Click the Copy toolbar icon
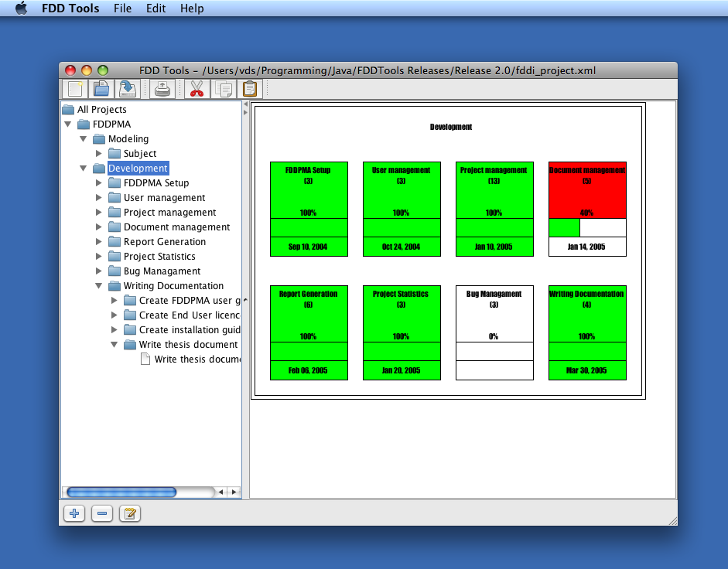 (224, 89)
